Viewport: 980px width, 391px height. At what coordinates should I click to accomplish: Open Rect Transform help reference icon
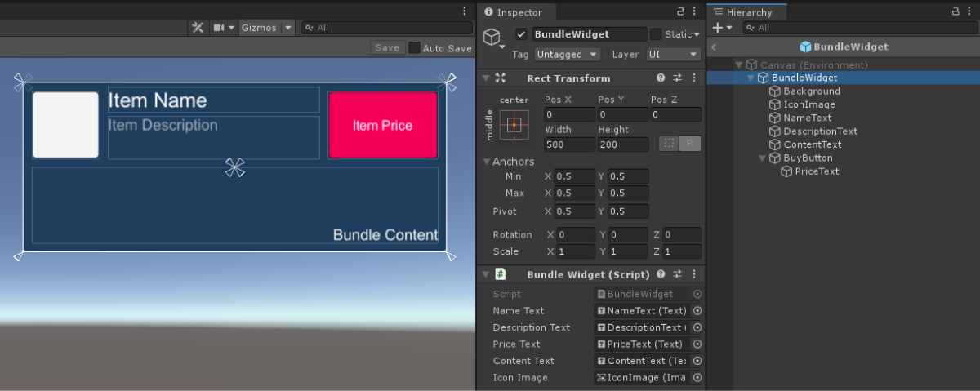(x=661, y=78)
